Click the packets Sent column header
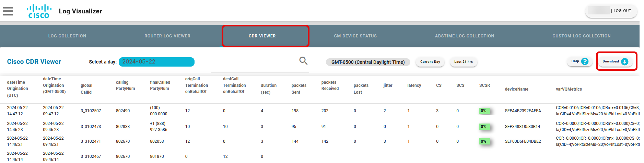This screenshot has width=644, height=163. 299,89
